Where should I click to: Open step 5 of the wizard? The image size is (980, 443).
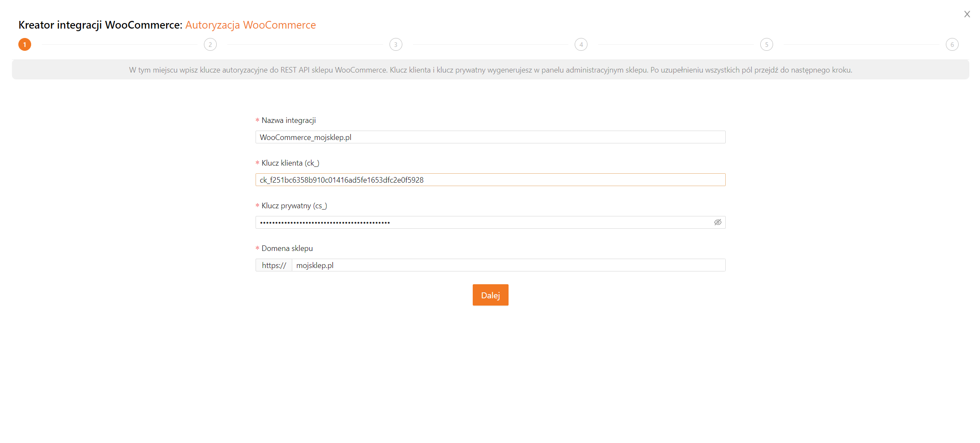tap(766, 44)
